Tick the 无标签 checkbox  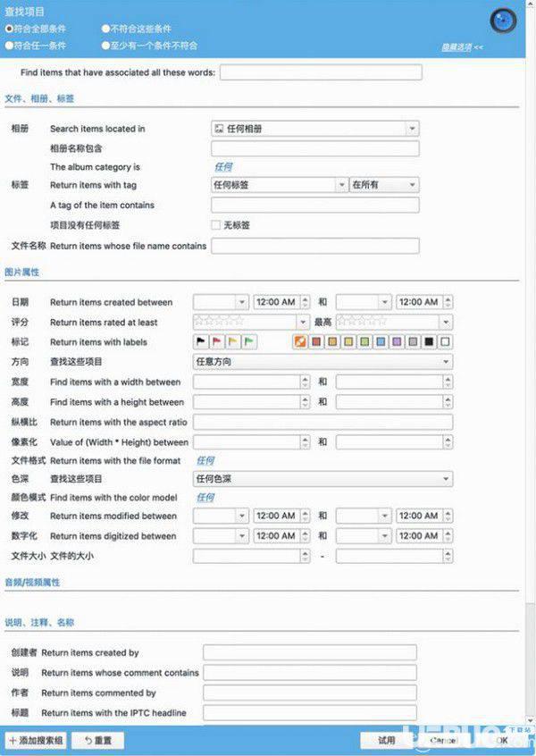coord(216,225)
